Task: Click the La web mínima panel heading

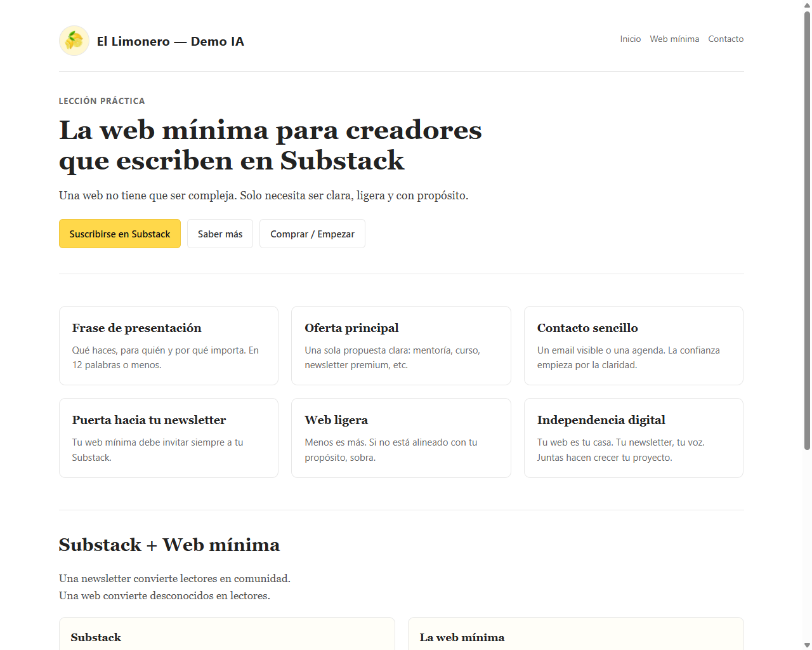Action: tap(462, 637)
